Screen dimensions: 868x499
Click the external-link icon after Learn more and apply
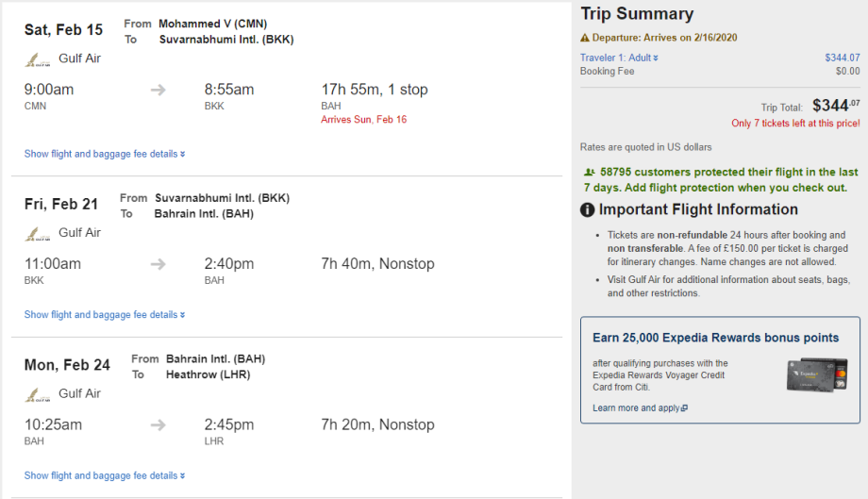tap(684, 408)
